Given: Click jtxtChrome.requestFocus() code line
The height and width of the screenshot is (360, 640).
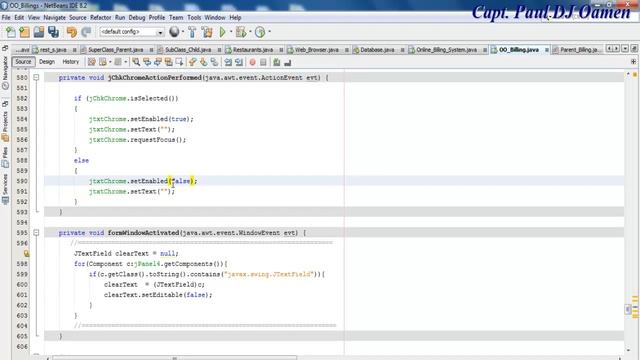Looking at the screenshot, I should 137,140.
